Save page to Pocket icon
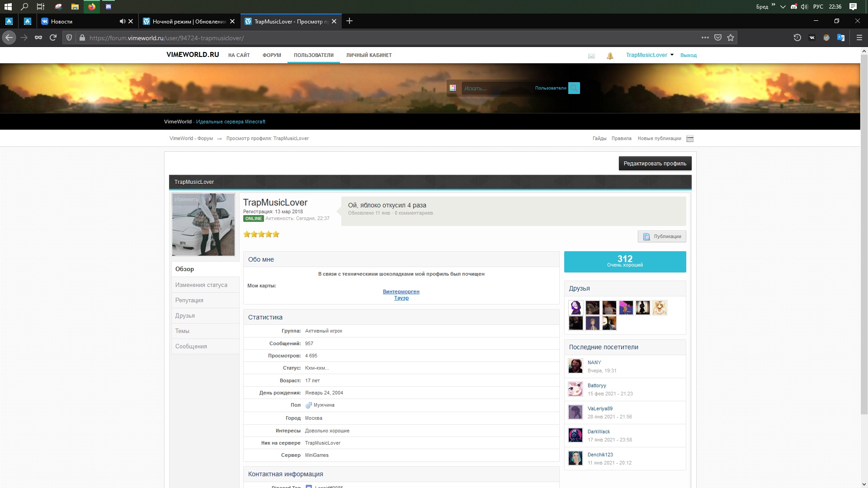 point(718,38)
